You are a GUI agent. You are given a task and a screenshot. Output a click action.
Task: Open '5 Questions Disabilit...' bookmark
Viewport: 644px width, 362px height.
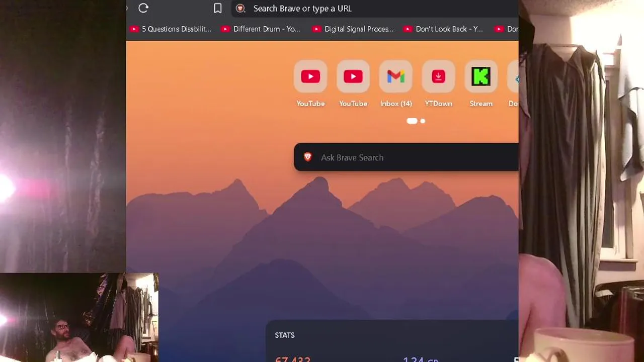(x=171, y=29)
